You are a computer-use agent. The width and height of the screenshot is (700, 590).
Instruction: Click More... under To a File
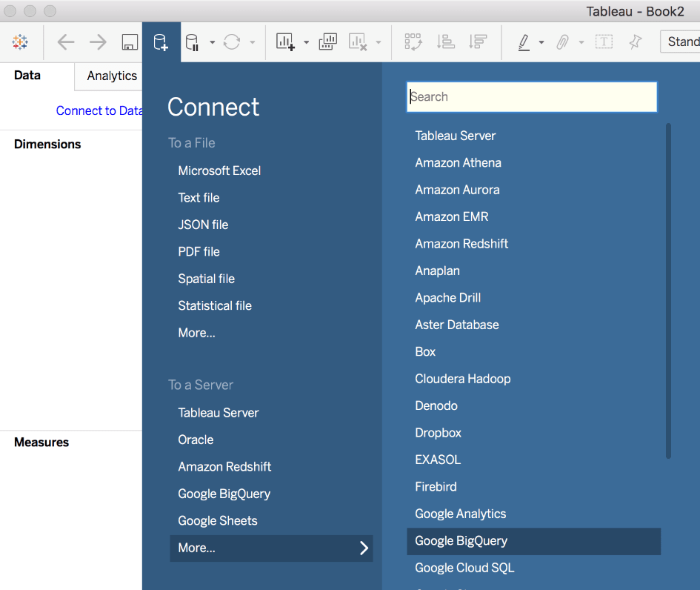click(x=196, y=333)
